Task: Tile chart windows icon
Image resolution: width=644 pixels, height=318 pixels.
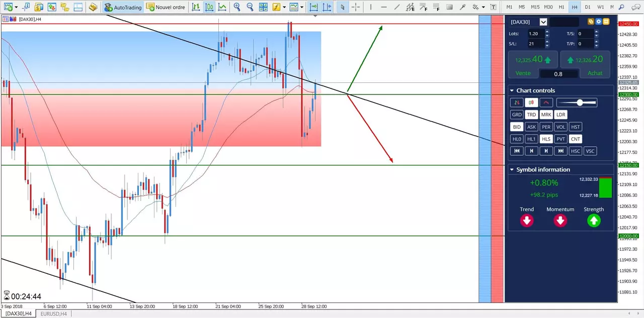Action: click(x=263, y=7)
